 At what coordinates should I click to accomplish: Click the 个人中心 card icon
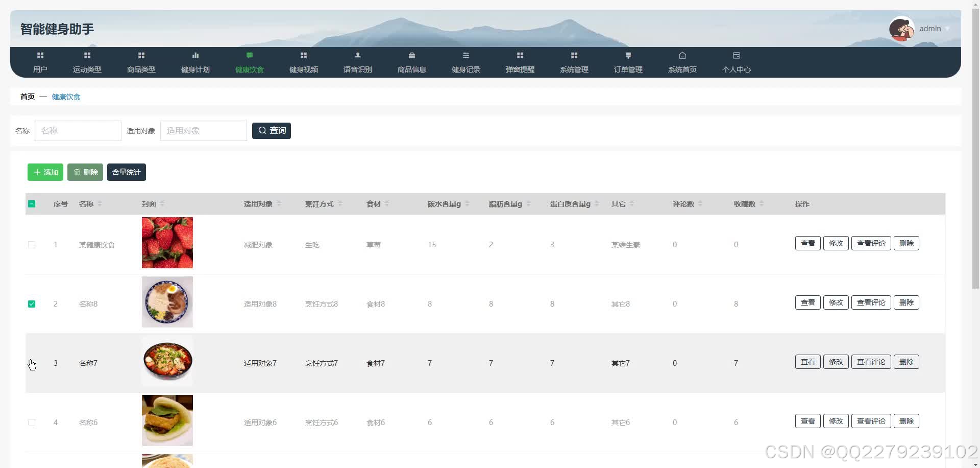737,55
